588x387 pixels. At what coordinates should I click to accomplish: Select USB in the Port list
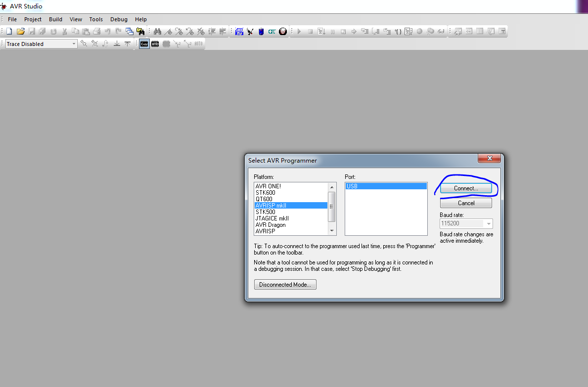click(x=386, y=186)
